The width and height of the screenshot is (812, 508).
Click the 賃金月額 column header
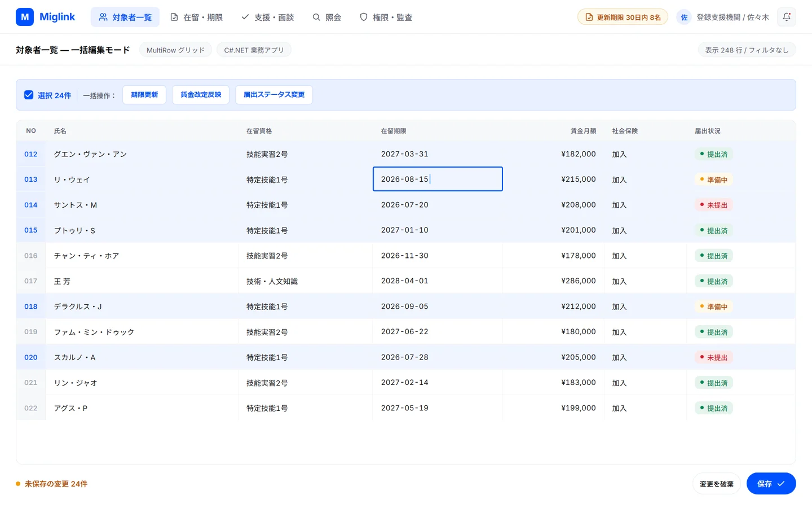coord(583,131)
